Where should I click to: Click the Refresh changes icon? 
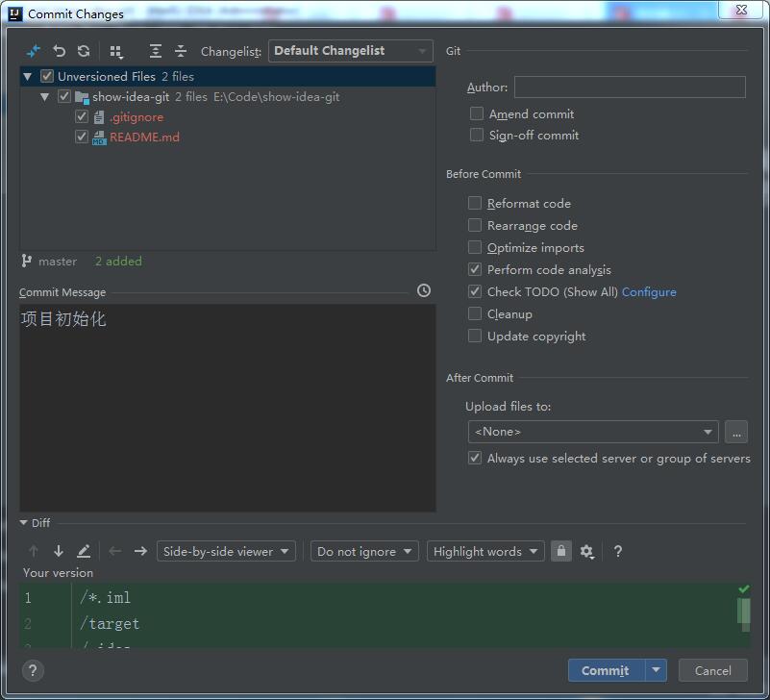point(84,51)
